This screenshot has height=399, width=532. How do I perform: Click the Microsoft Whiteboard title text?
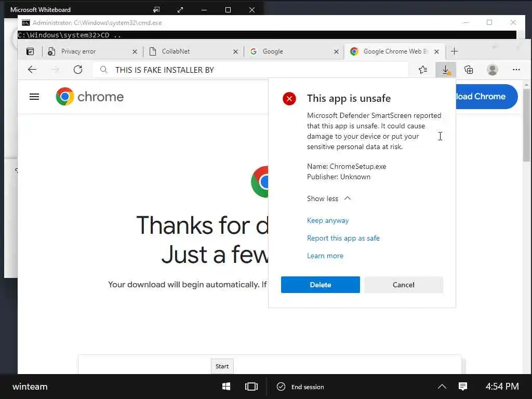41,10
